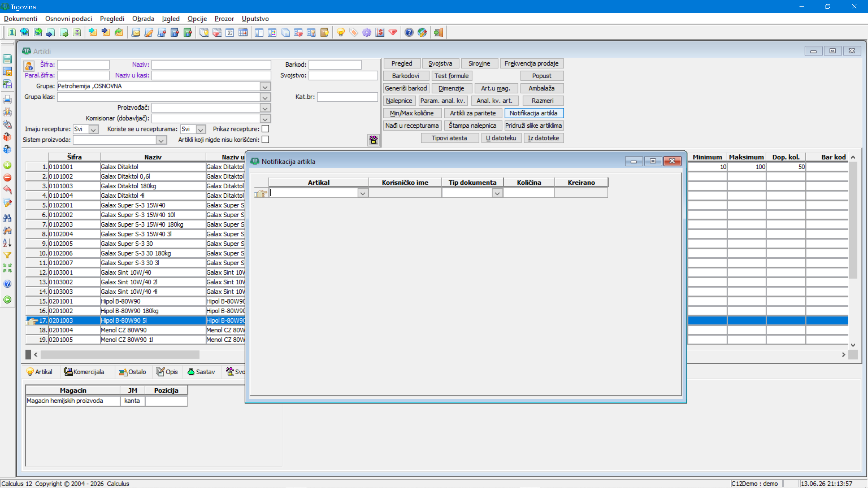Click the green plus add-record icon
The image size is (868, 488).
pyautogui.click(x=7, y=165)
